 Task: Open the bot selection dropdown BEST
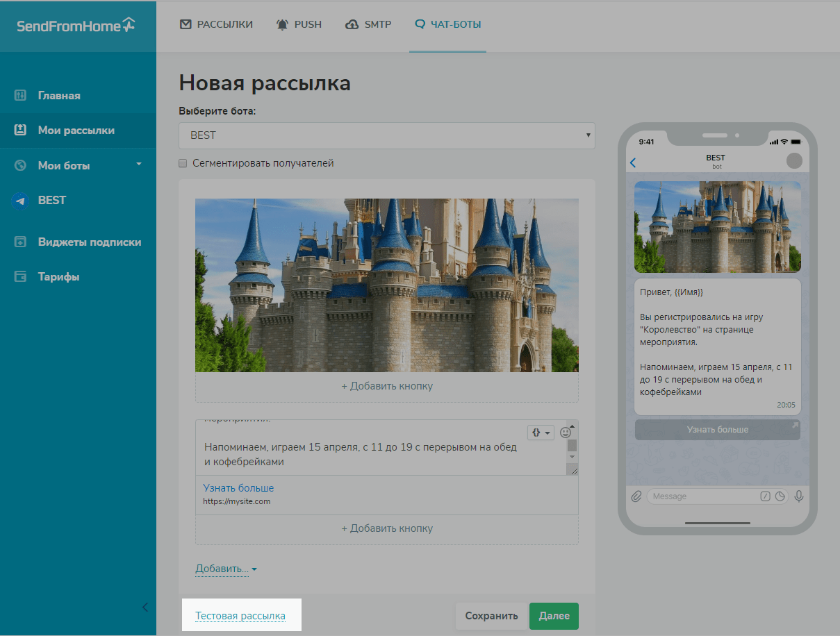[386, 135]
